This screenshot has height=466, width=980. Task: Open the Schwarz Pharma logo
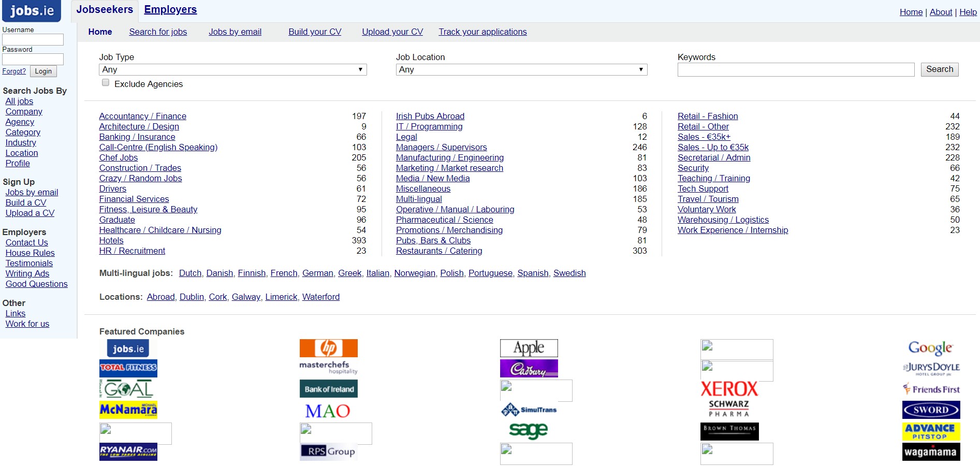[729, 408]
